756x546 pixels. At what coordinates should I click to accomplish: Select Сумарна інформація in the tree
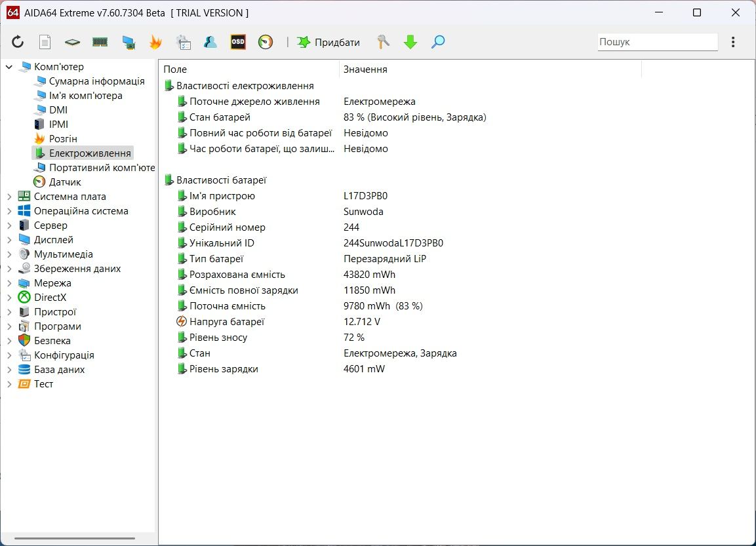[x=96, y=81]
